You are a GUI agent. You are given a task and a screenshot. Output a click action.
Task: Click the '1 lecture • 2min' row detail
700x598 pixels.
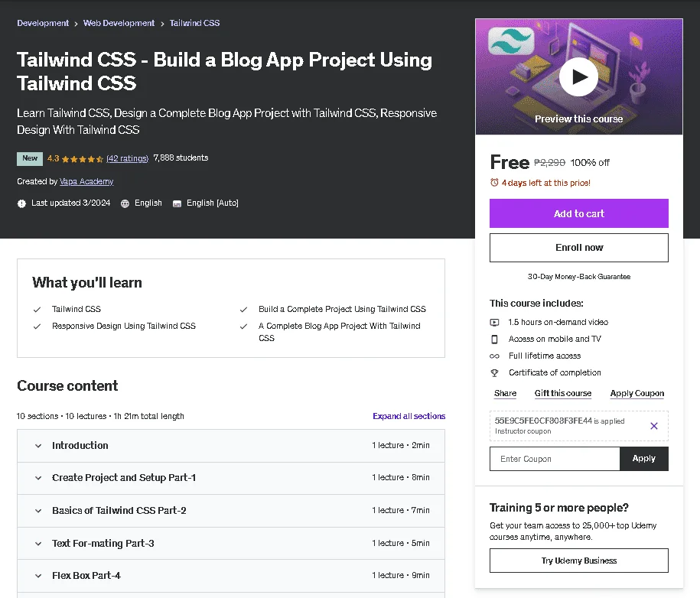coord(400,445)
